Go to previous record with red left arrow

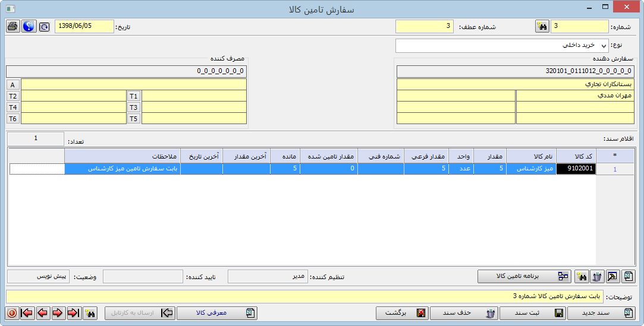(x=43, y=313)
